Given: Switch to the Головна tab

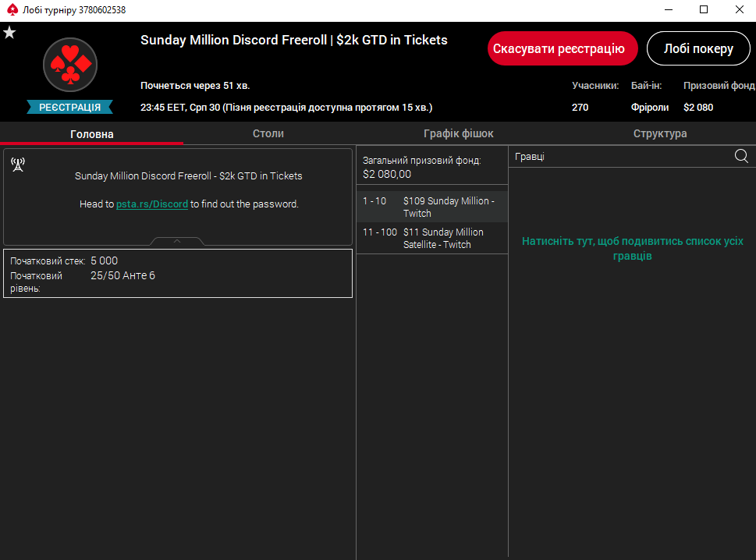Looking at the screenshot, I should point(91,134).
